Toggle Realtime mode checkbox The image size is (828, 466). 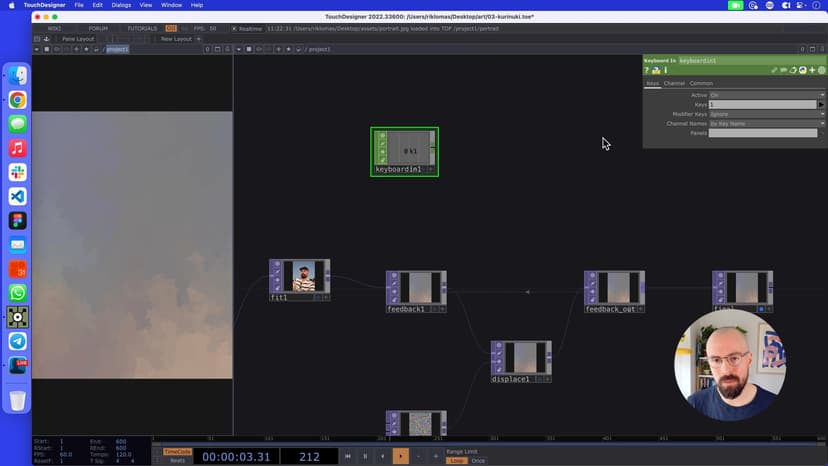tap(234, 28)
